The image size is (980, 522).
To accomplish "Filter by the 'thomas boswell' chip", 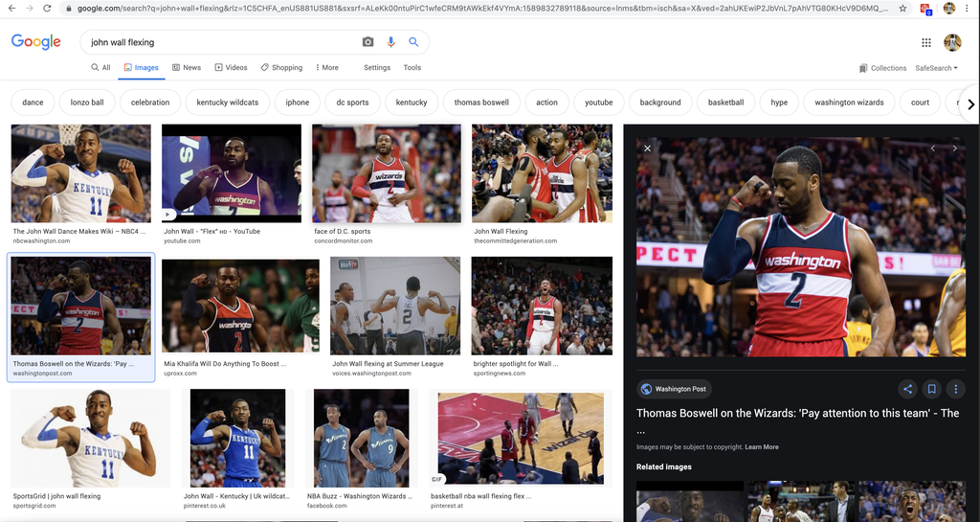I will (x=481, y=102).
